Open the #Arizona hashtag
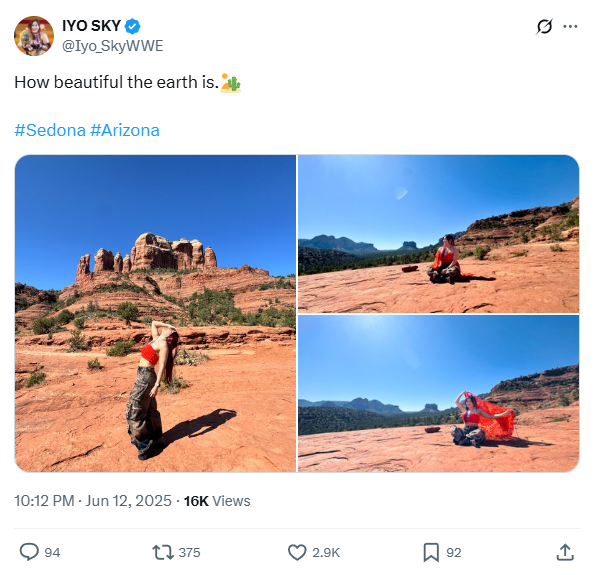 click(125, 130)
